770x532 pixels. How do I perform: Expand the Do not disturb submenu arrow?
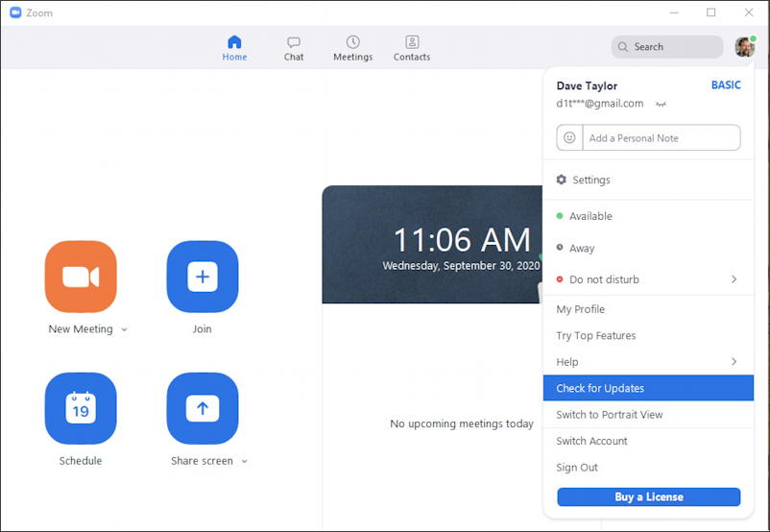[x=734, y=279]
